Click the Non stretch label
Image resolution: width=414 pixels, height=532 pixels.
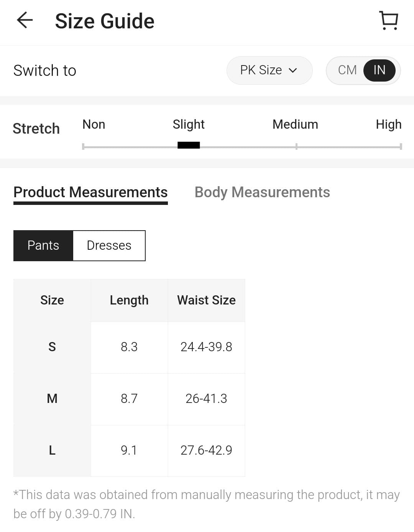click(94, 124)
